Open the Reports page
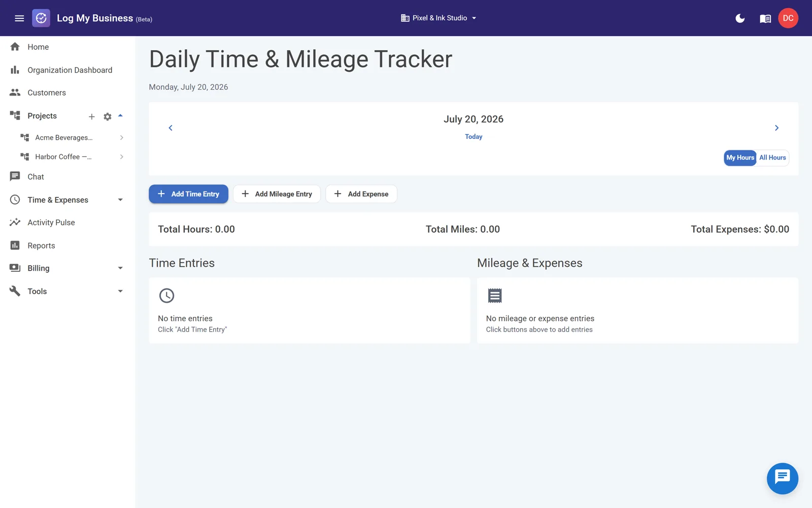 pyautogui.click(x=41, y=245)
